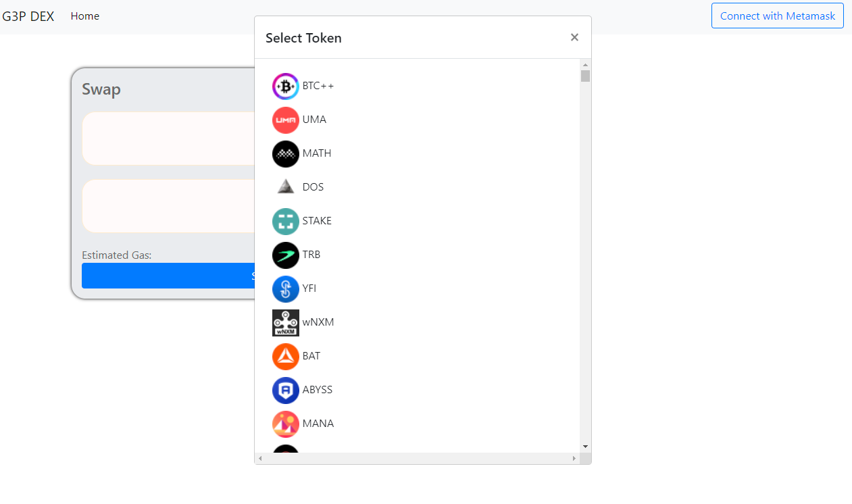Screen dimensions: 852x504
Task: Select the DOS pyramid icon
Action: click(x=286, y=188)
